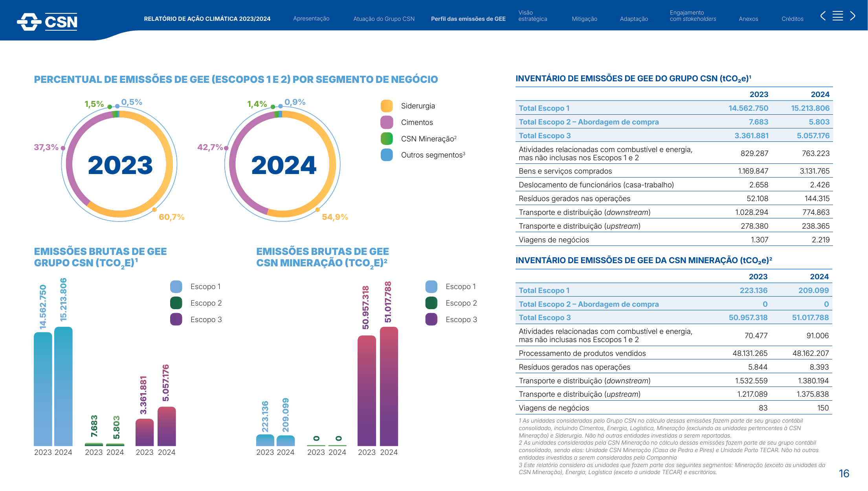Open Visão estratégica section
The width and height of the screenshot is (868, 491).
point(532,16)
